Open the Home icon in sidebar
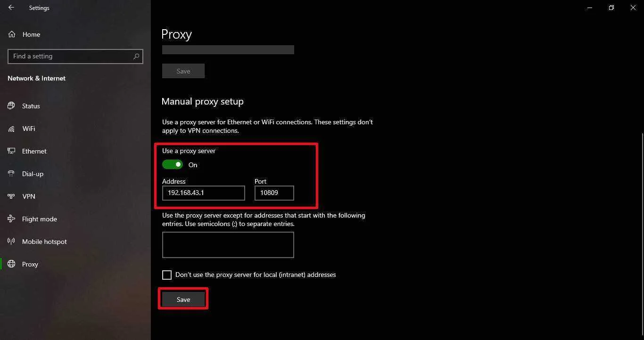 (12, 34)
